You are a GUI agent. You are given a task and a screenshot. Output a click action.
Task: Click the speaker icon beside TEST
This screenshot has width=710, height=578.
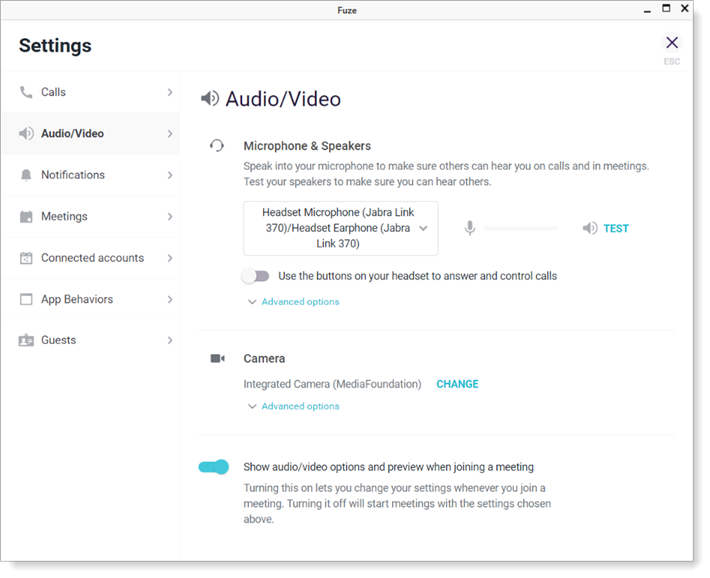tap(590, 229)
